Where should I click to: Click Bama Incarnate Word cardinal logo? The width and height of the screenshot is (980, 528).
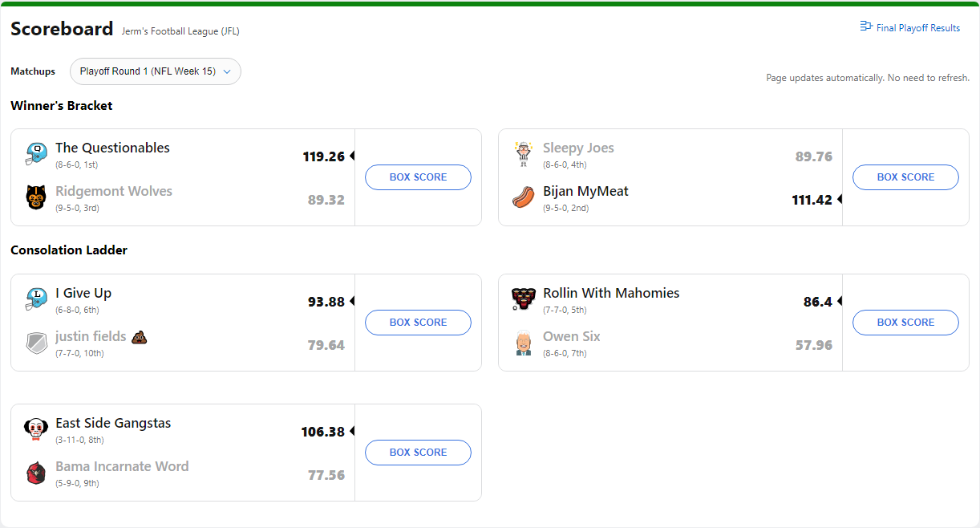pos(36,473)
